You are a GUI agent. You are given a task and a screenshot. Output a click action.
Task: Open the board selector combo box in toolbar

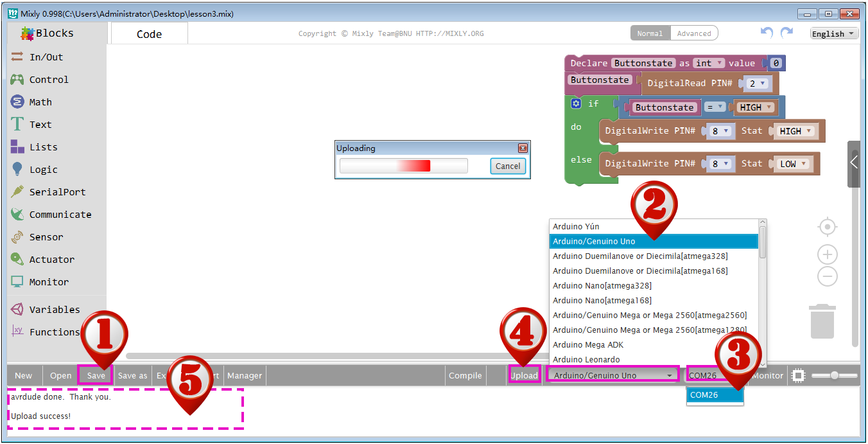point(612,375)
